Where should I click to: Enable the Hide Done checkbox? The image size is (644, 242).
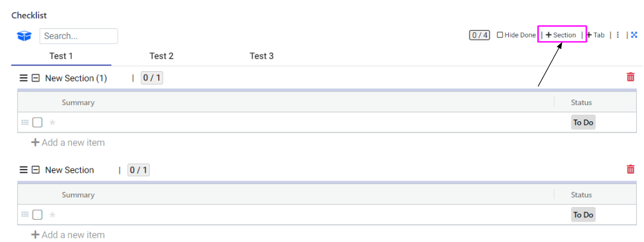[x=500, y=35]
